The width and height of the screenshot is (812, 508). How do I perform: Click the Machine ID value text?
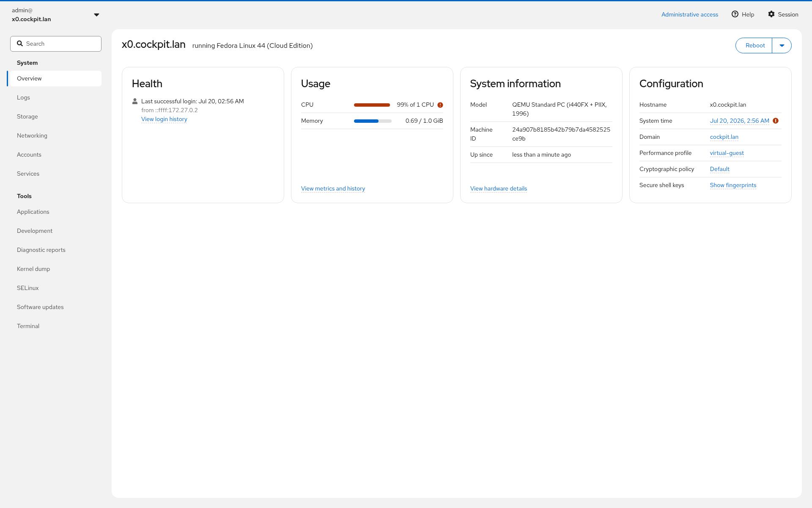(561, 134)
